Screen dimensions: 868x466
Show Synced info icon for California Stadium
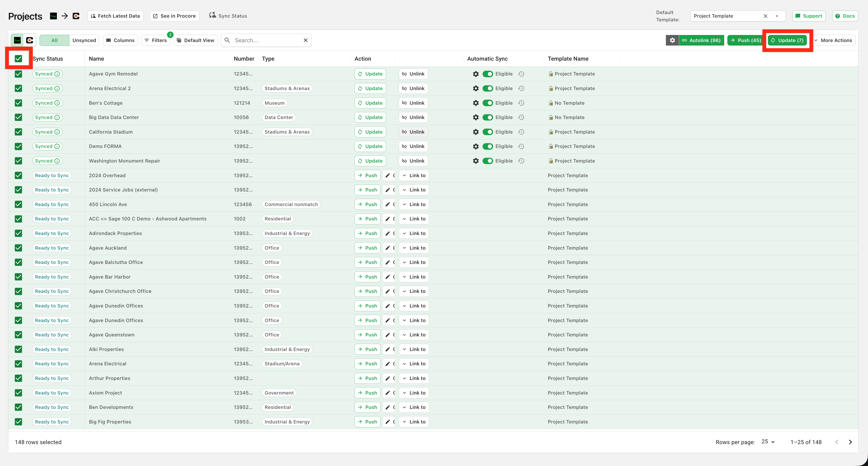tap(57, 132)
